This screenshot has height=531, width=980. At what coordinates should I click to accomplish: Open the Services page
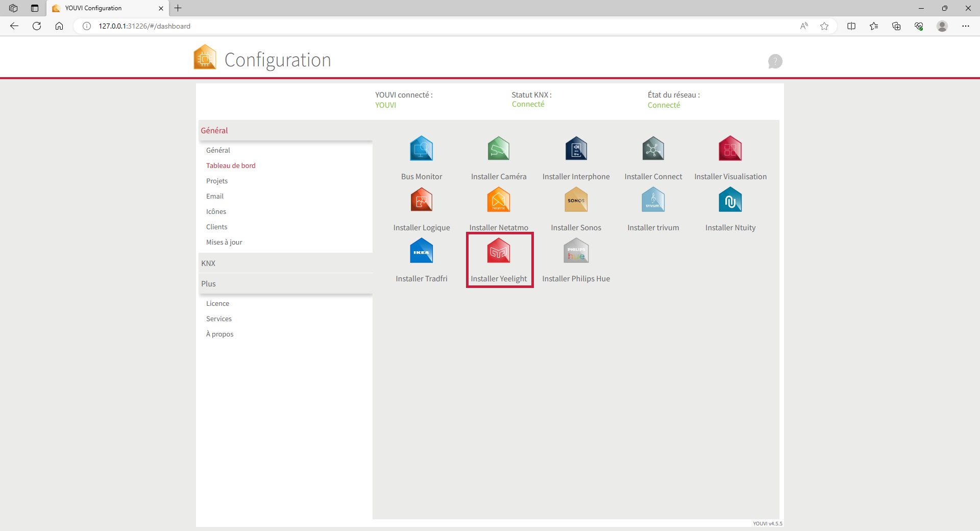click(219, 319)
